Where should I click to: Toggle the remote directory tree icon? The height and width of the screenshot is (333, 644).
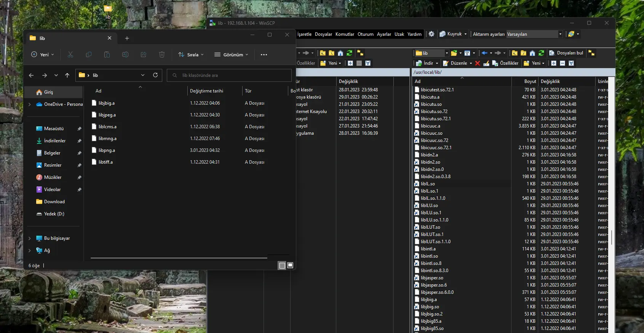[591, 53]
